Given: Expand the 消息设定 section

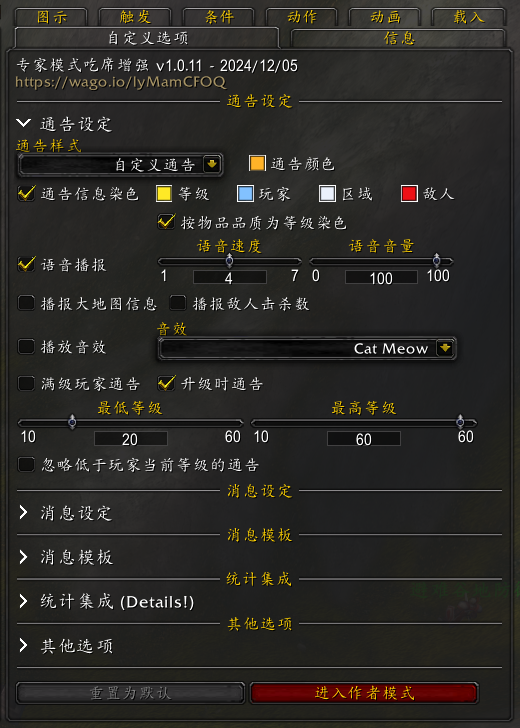Looking at the screenshot, I should (65, 513).
